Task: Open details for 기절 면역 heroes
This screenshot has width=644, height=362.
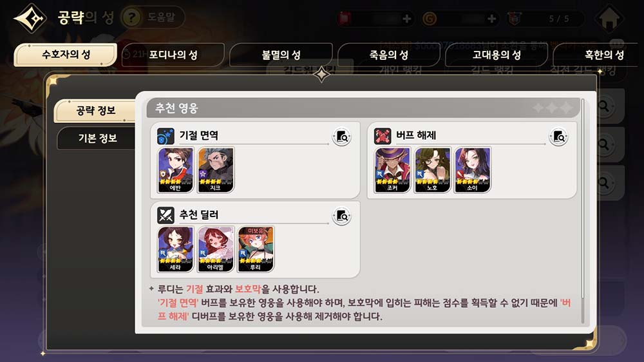Action: tap(341, 137)
